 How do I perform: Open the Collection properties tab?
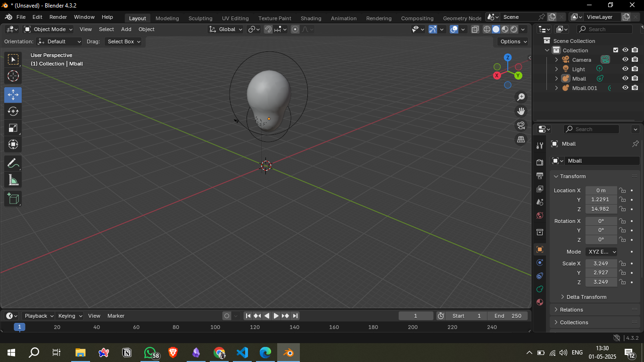540,232
